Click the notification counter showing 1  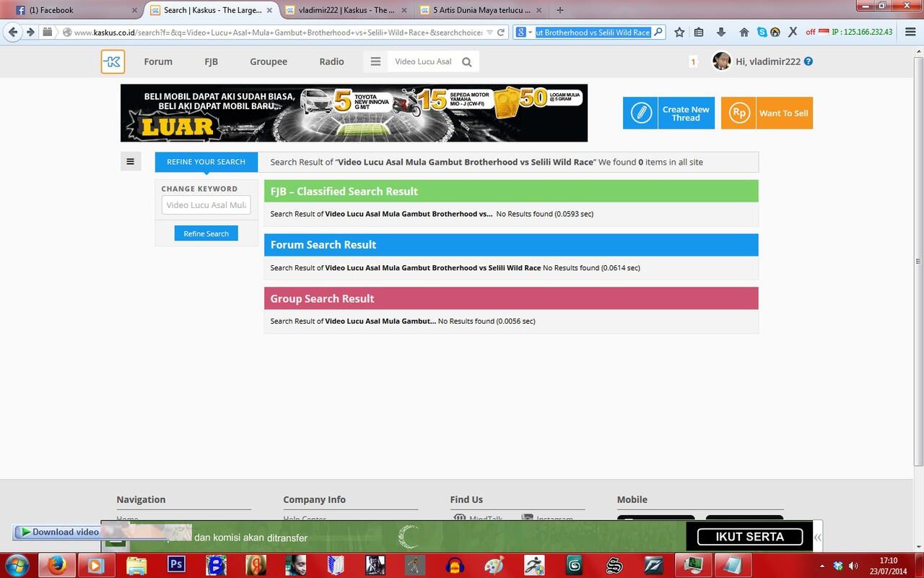tap(693, 61)
